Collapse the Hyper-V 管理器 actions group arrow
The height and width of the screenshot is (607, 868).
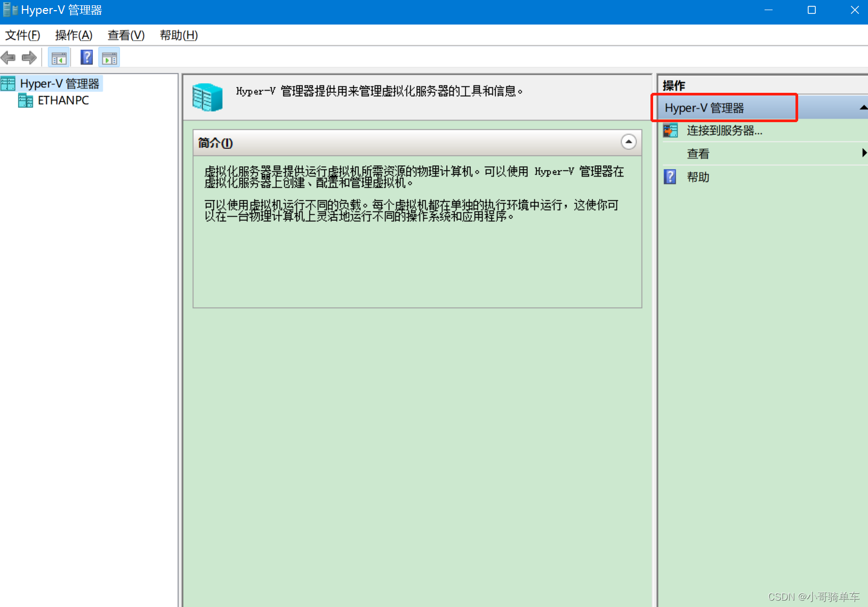coord(863,108)
